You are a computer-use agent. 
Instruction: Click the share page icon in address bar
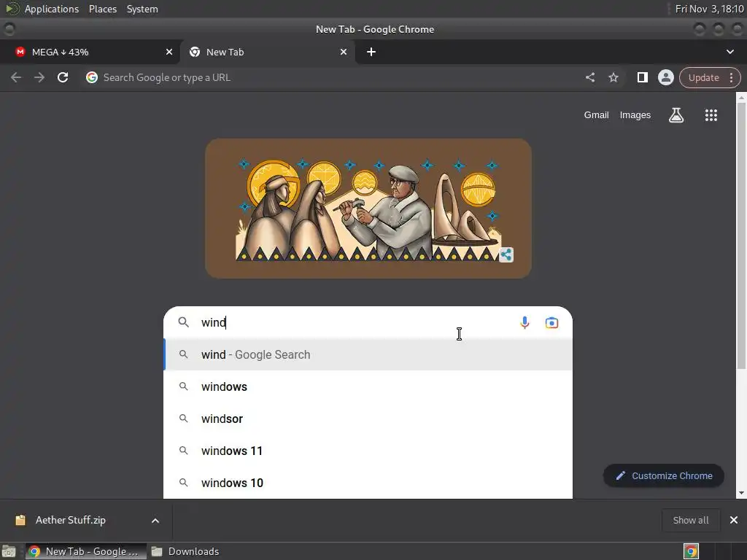589,77
